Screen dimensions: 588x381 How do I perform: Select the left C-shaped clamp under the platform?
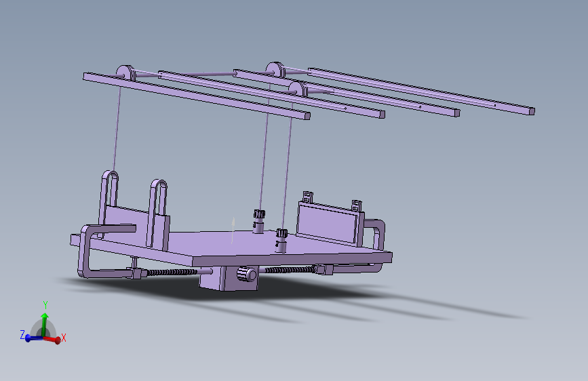coord(85,252)
